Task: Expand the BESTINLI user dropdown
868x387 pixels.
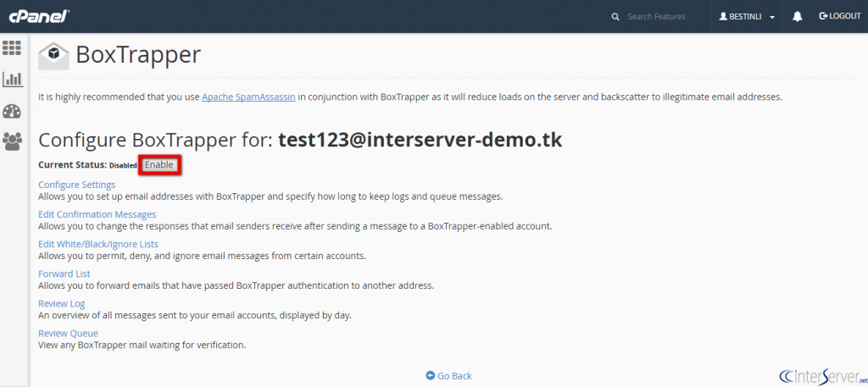Action: pyautogui.click(x=747, y=17)
